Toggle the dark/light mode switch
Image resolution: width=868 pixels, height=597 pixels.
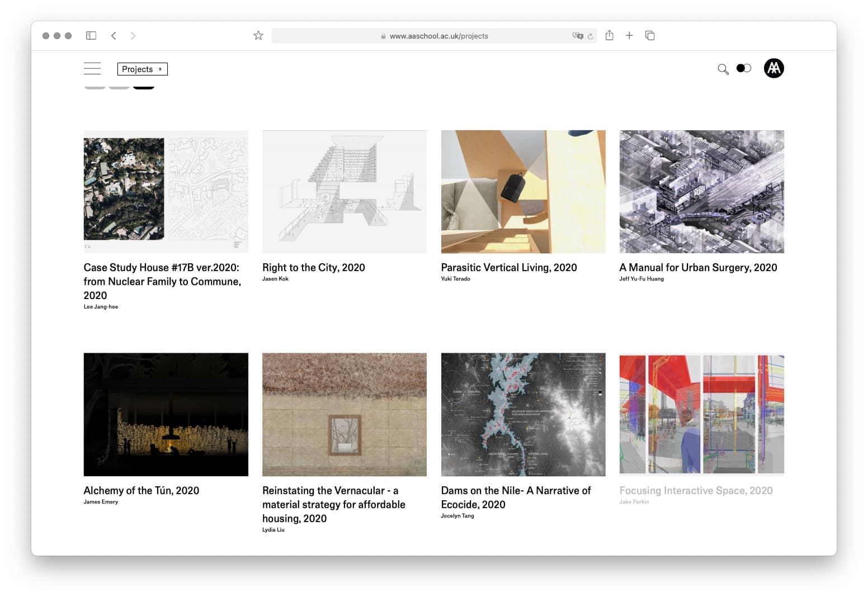coord(743,68)
